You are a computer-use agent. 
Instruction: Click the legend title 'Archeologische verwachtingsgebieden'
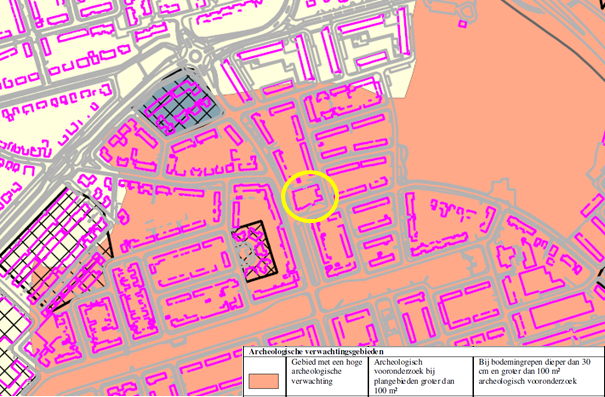pos(316,351)
